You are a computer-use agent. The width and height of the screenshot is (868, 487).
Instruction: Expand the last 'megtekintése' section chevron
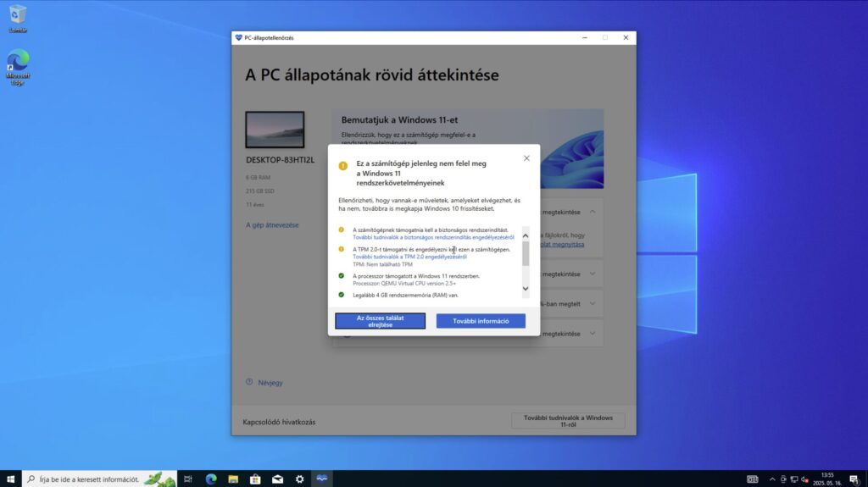click(593, 334)
